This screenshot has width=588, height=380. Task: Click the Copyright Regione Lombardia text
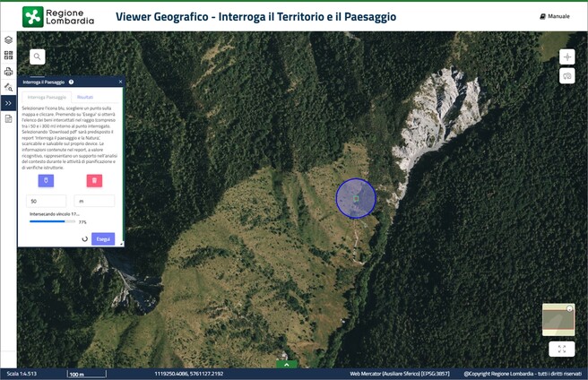523,374
